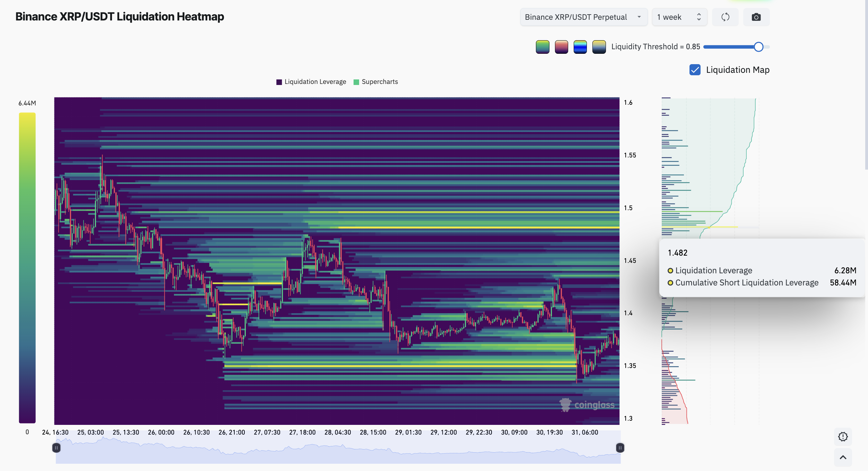Select the green-yellow color scheme swatch
This screenshot has height=471, width=868.
542,47
